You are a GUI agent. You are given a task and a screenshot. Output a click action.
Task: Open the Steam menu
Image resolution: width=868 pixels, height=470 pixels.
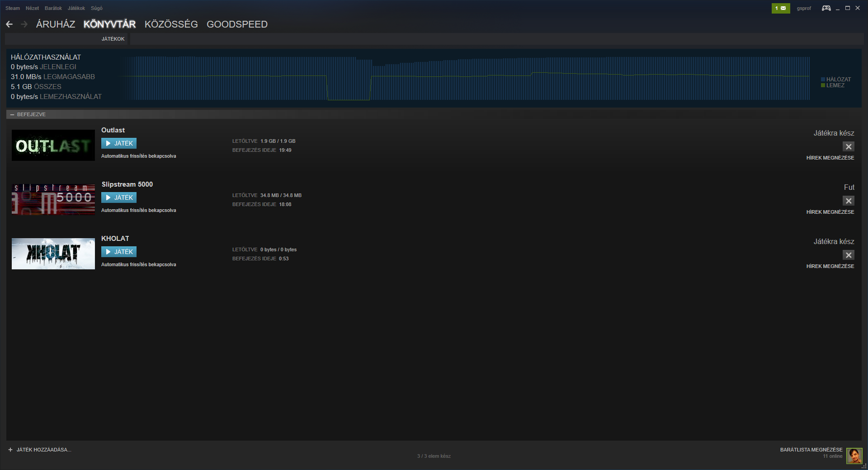(x=13, y=8)
